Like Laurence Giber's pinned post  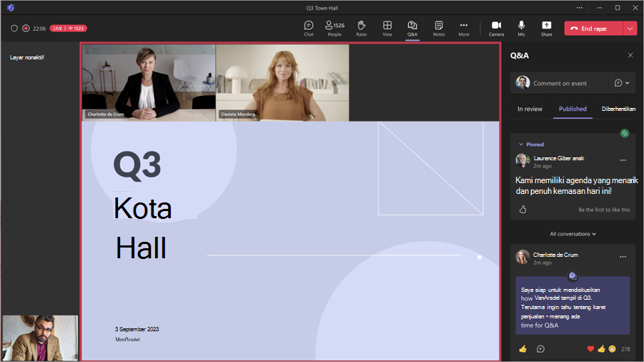[x=522, y=210]
